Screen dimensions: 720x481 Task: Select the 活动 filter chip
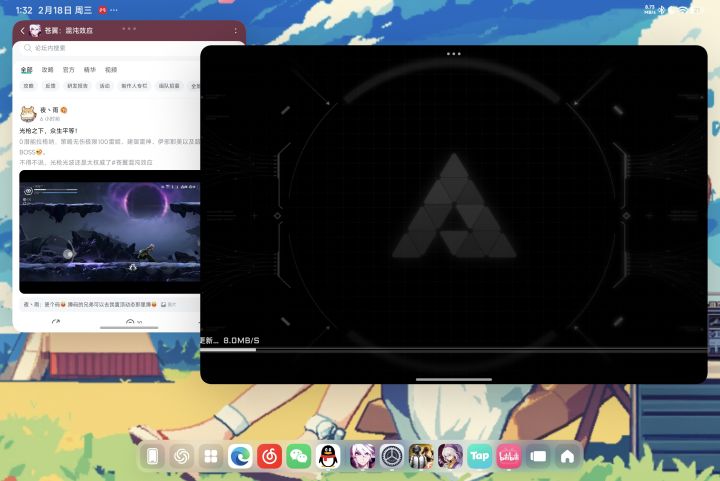pyautogui.click(x=105, y=86)
